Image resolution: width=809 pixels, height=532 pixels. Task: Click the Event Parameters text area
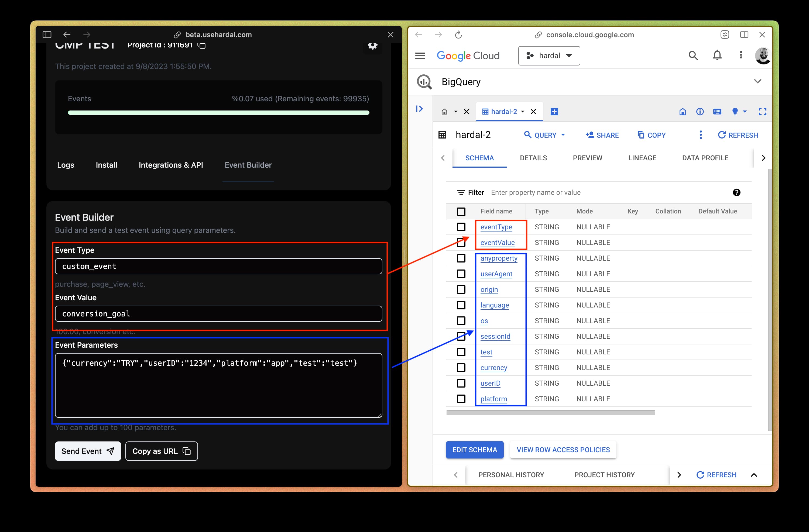219,386
